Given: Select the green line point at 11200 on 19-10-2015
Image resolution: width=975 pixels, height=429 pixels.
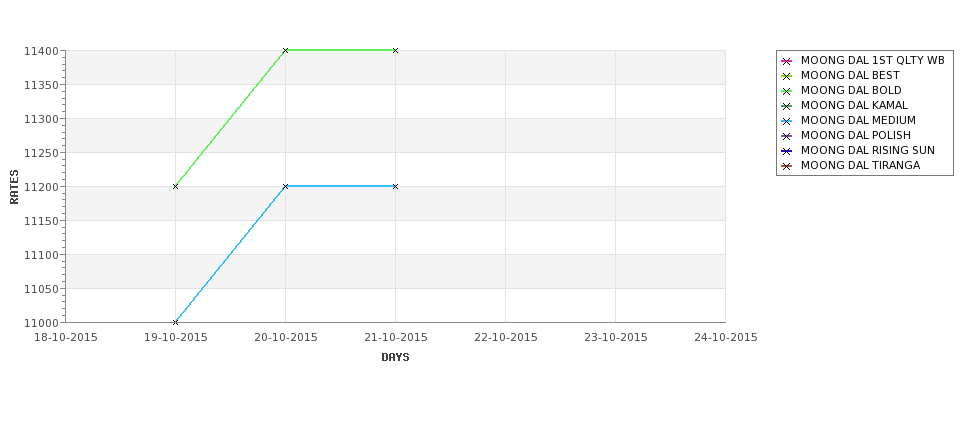Looking at the screenshot, I should (175, 187).
